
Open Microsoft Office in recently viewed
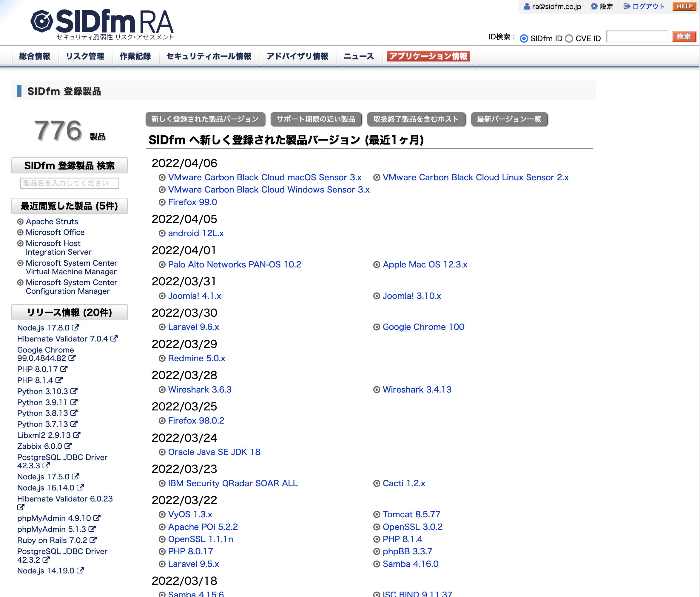55,232
